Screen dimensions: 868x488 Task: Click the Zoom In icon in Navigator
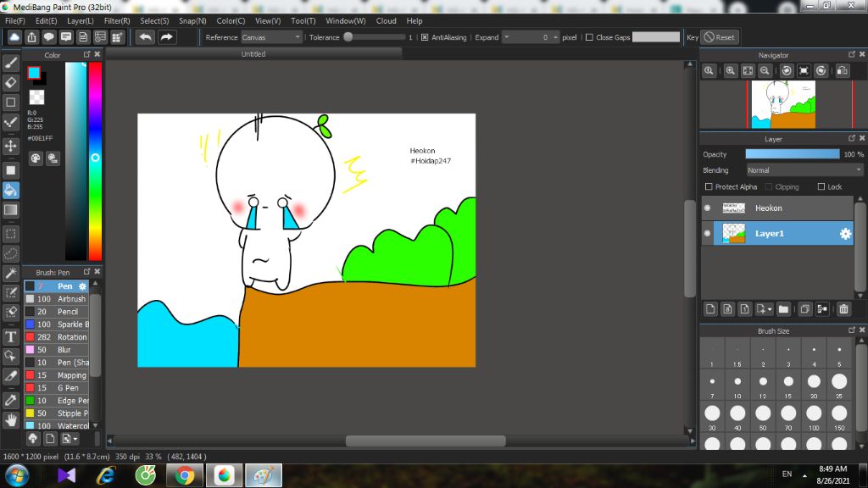[x=730, y=71]
